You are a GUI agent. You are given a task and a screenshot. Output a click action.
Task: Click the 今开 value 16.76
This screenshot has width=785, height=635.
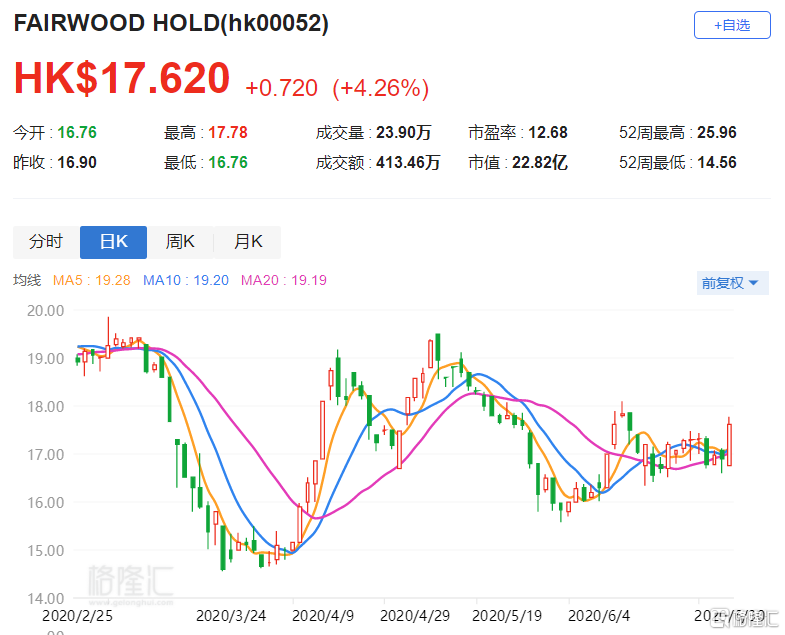click(77, 133)
